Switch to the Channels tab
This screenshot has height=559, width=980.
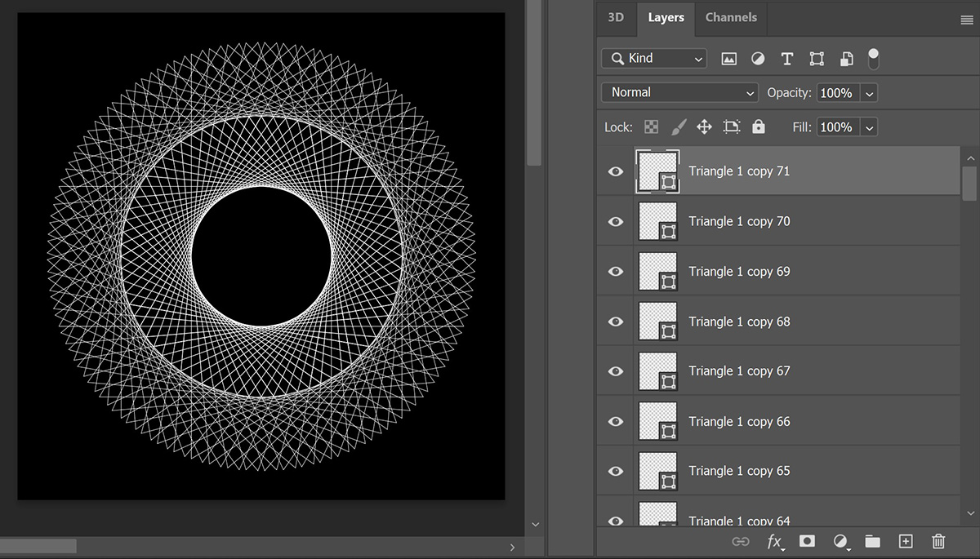[x=730, y=17]
